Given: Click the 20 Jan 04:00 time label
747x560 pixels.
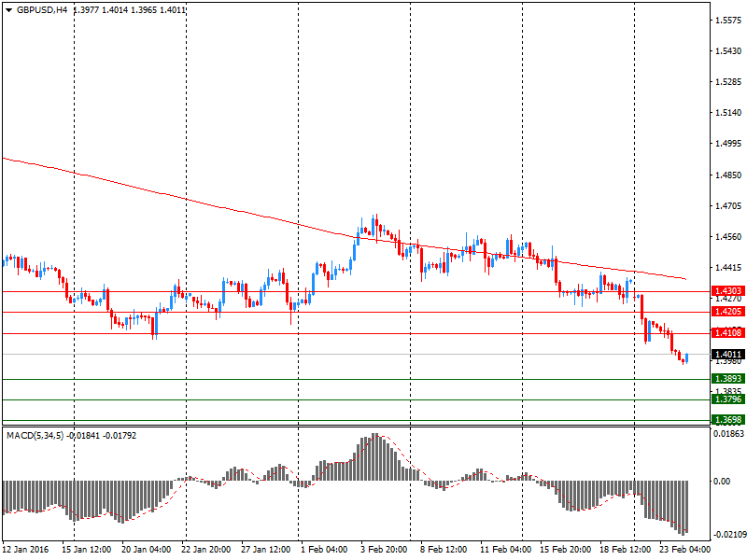Looking at the screenshot, I should (147, 549).
